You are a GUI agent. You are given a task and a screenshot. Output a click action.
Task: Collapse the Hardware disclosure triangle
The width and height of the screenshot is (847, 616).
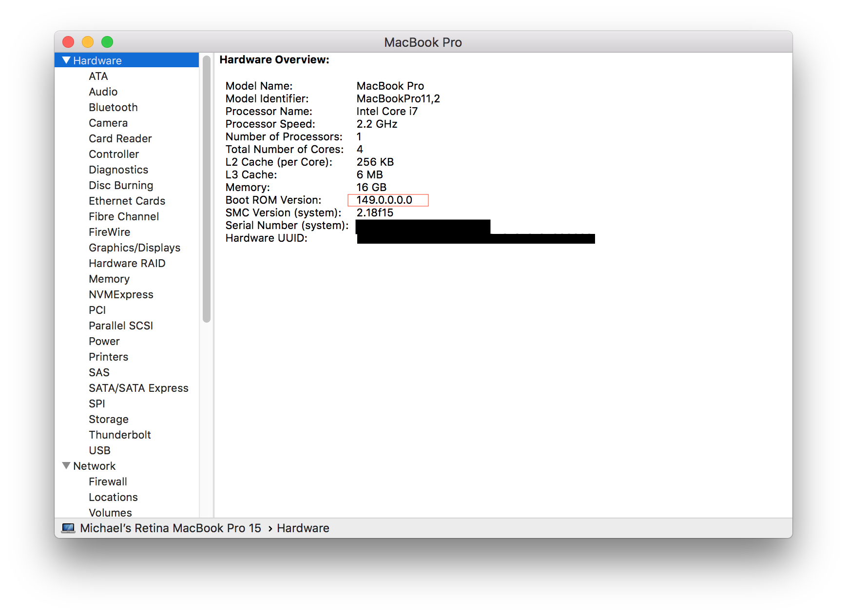[67, 60]
